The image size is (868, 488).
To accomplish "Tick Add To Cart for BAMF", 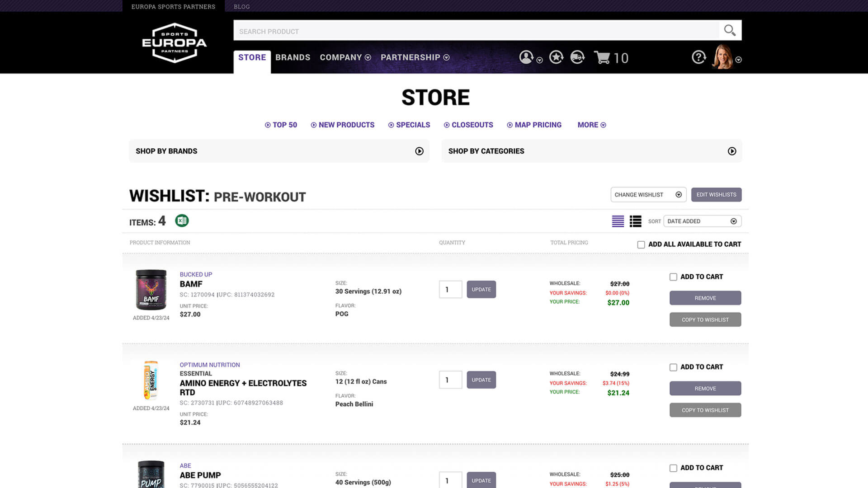I will click(x=673, y=277).
